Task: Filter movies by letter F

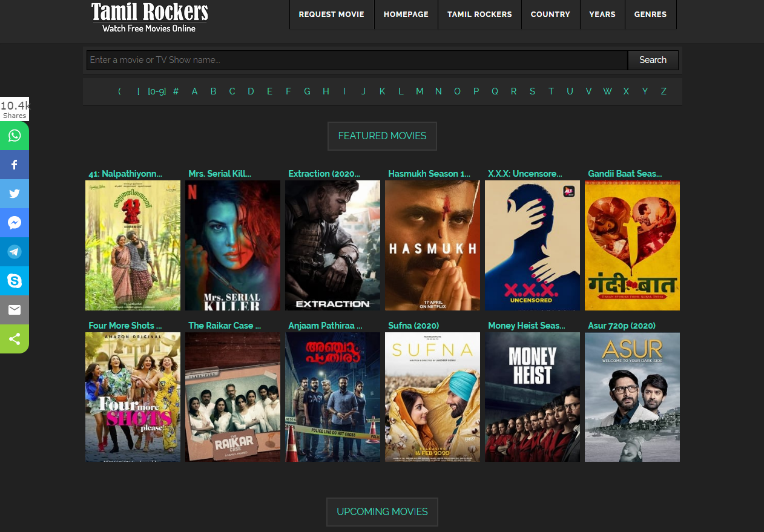Action: point(288,91)
